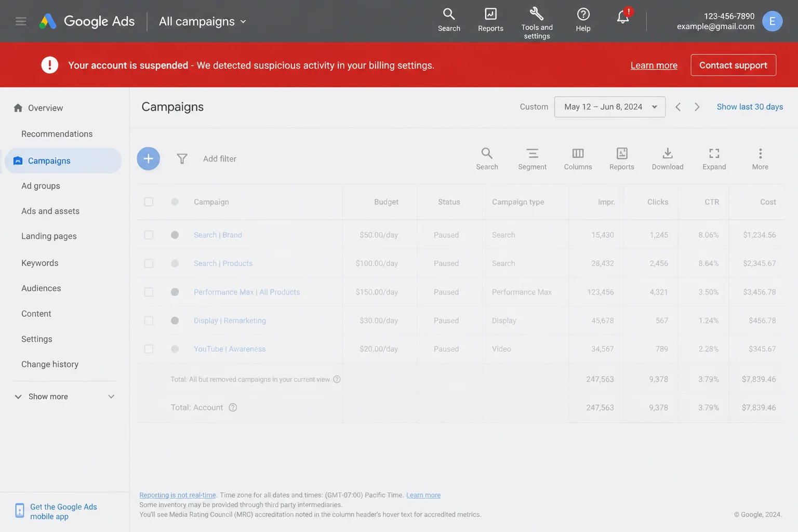Sort by the Clicks column header

coord(658,202)
